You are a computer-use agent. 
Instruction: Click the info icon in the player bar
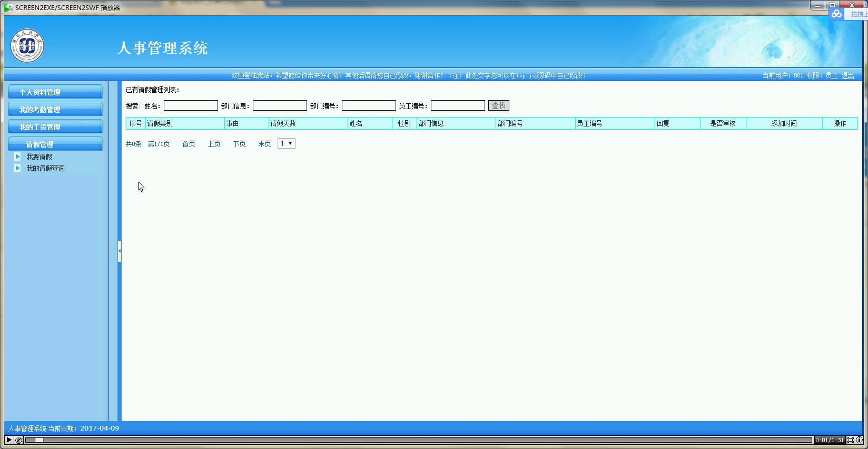(859, 440)
